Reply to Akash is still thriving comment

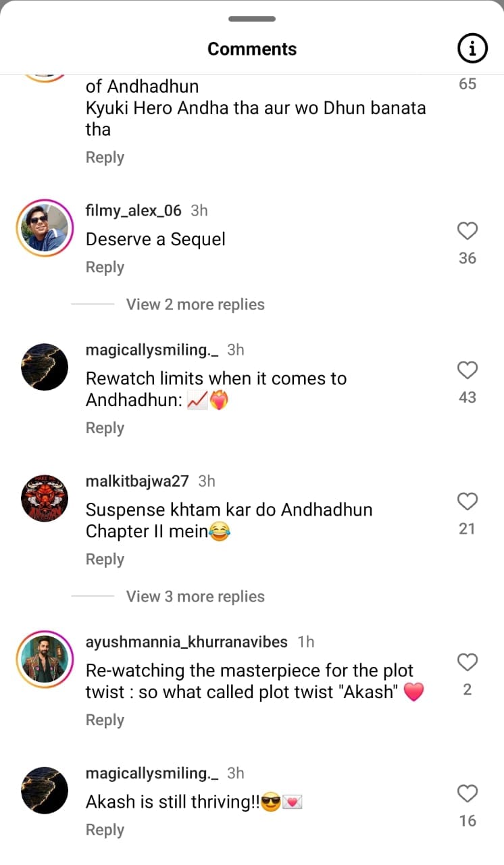pyautogui.click(x=105, y=830)
